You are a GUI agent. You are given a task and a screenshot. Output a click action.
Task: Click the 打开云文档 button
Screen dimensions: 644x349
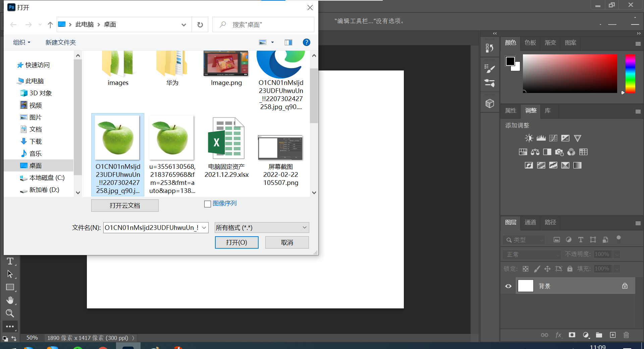pos(125,205)
